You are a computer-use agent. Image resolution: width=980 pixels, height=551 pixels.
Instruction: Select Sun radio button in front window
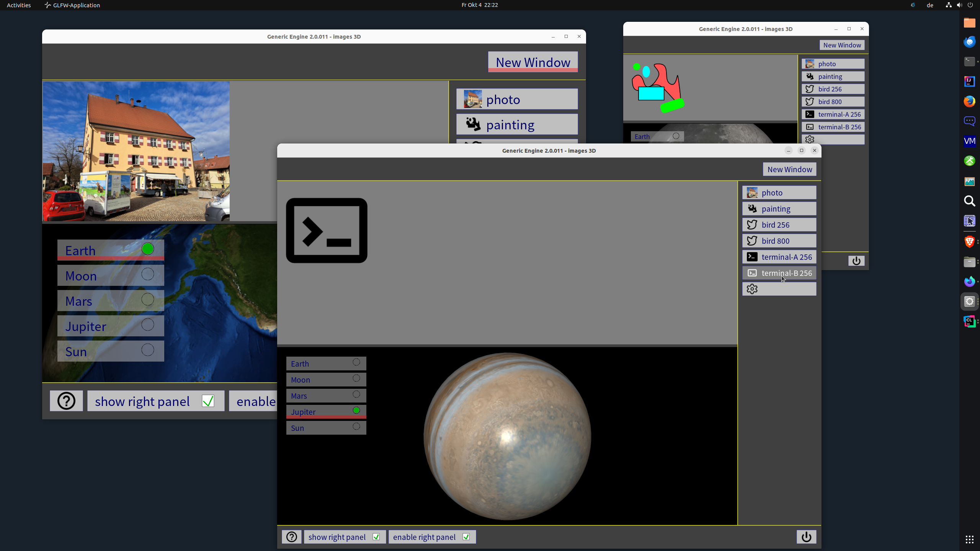click(356, 427)
